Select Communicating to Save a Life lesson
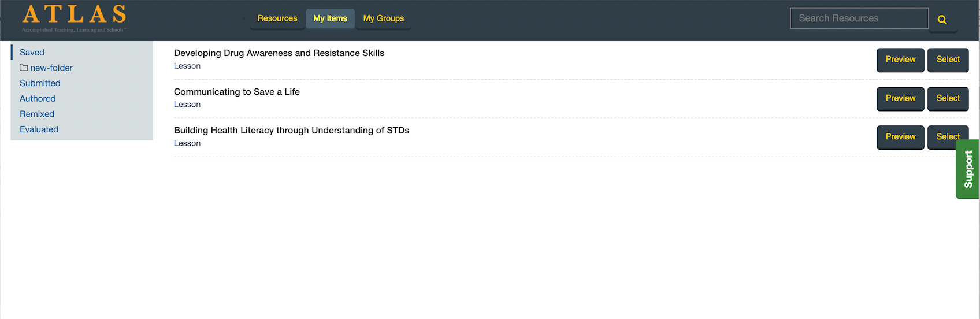This screenshot has height=319, width=980. [x=948, y=98]
